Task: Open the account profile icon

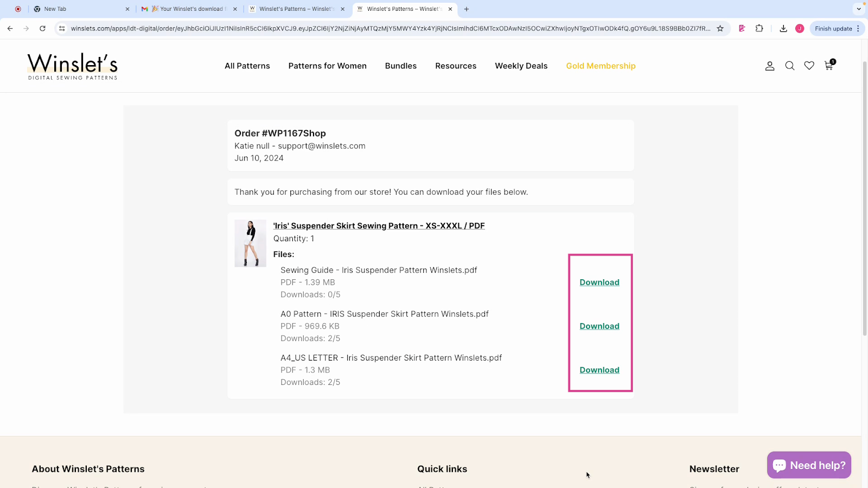Action: (x=770, y=66)
